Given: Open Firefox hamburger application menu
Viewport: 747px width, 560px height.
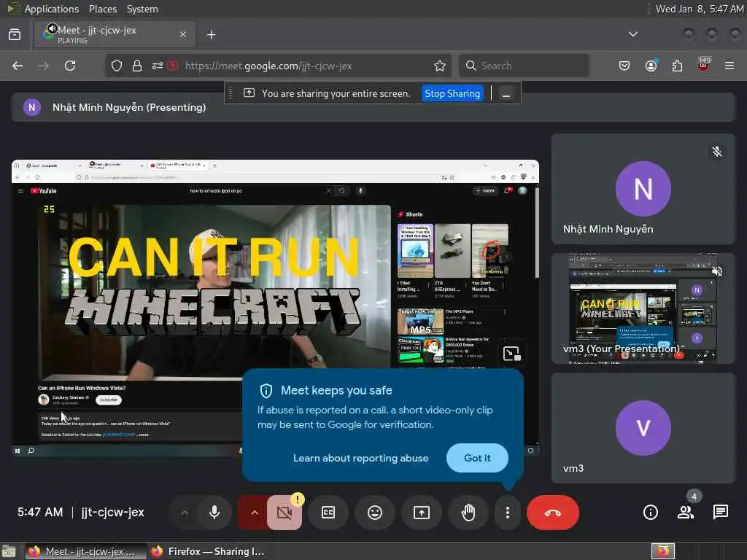Looking at the screenshot, I should [x=729, y=66].
